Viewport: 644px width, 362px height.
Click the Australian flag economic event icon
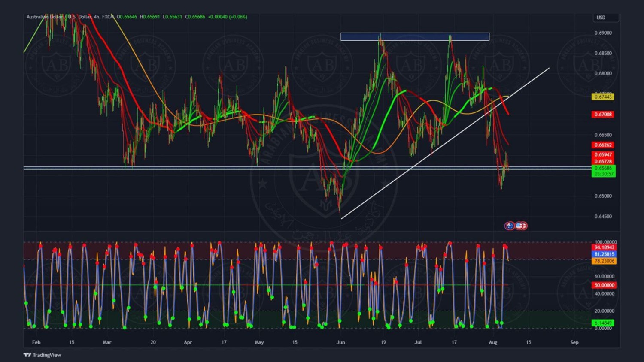point(510,226)
